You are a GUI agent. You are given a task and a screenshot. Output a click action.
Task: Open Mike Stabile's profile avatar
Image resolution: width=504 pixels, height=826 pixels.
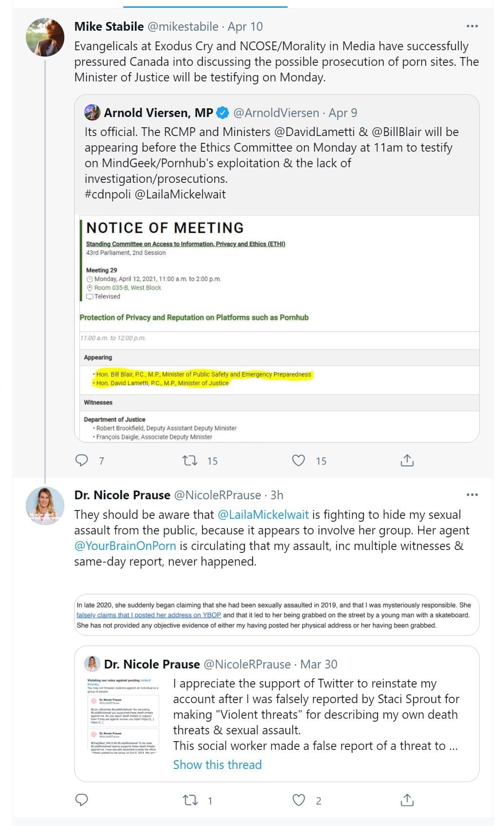(x=45, y=38)
